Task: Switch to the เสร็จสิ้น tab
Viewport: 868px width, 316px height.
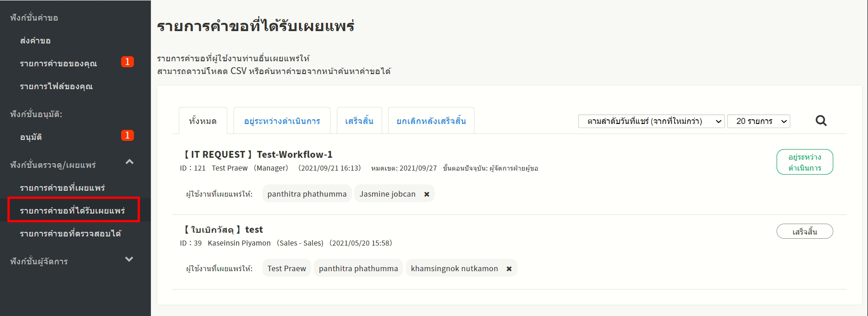Action: [x=359, y=121]
